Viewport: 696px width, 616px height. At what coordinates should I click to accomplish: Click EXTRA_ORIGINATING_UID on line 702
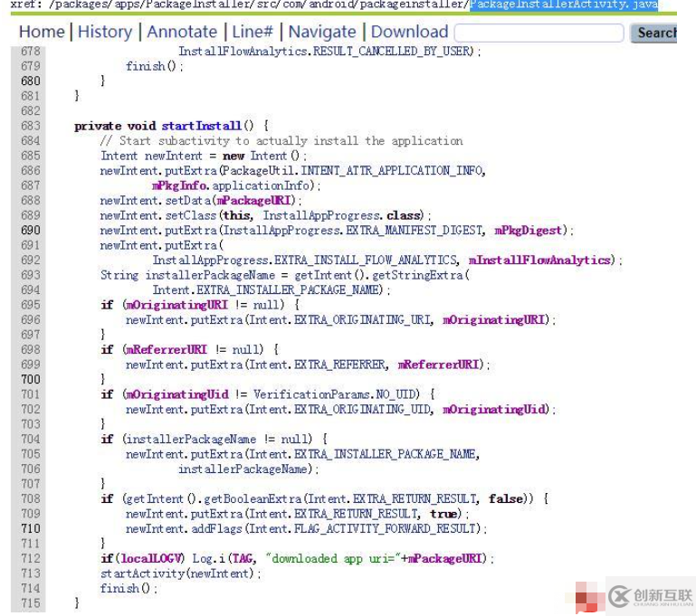click(362, 410)
